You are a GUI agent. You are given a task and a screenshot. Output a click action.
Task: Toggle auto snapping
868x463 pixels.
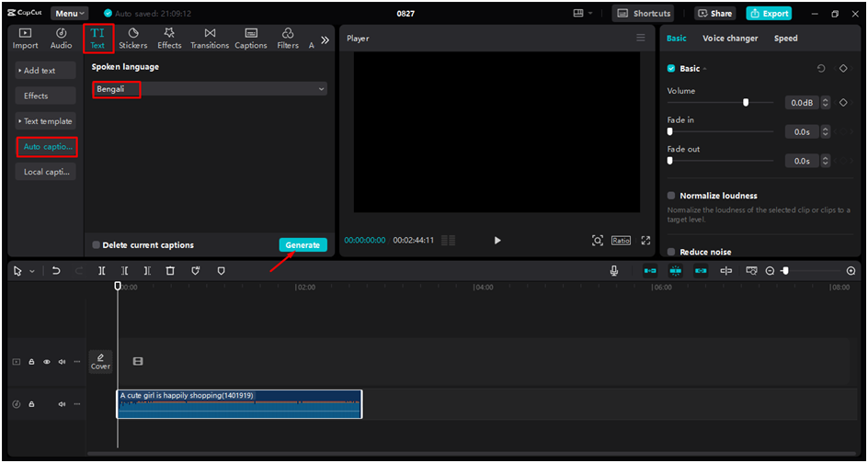675,270
